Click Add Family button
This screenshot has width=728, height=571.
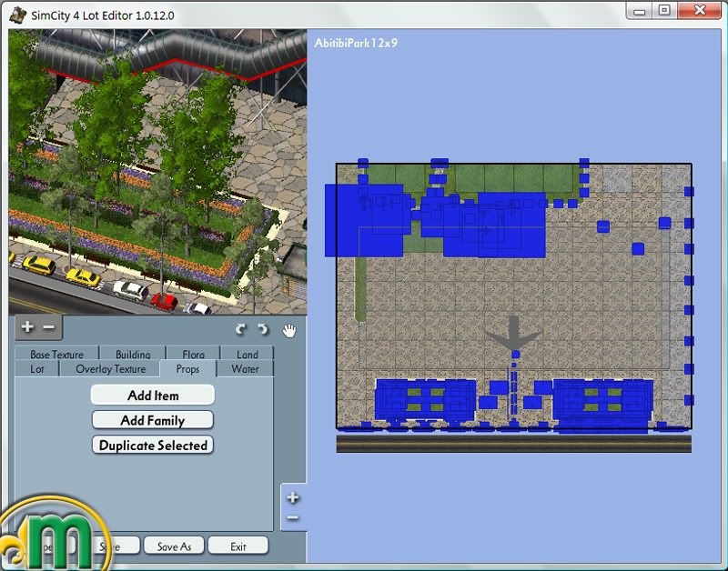coord(152,420)
